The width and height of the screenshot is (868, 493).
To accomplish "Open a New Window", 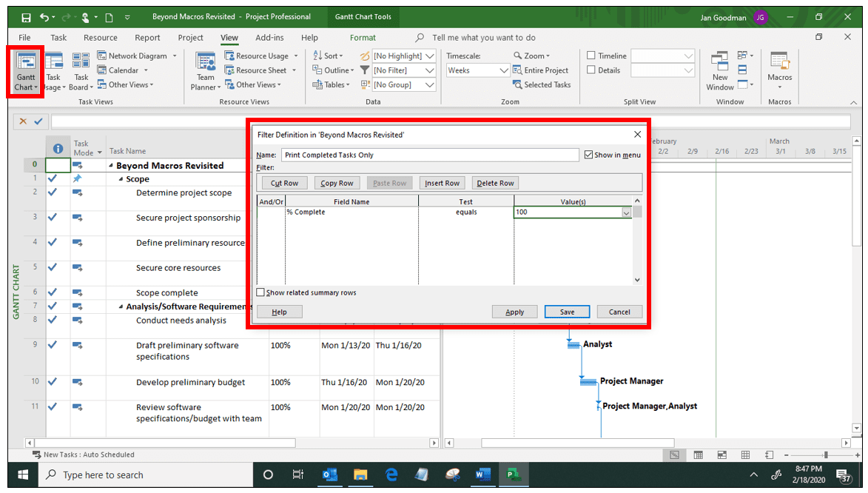I will pos(720,72).
